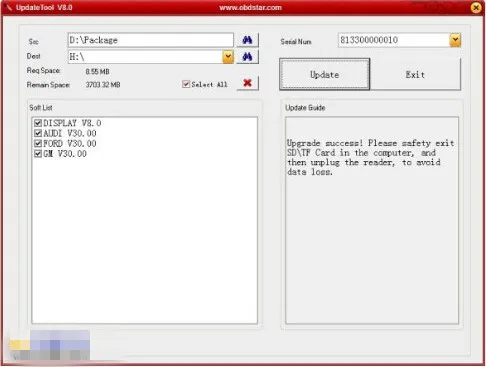Click the Update button
The image size is (486, 367).
click(324, 74)
